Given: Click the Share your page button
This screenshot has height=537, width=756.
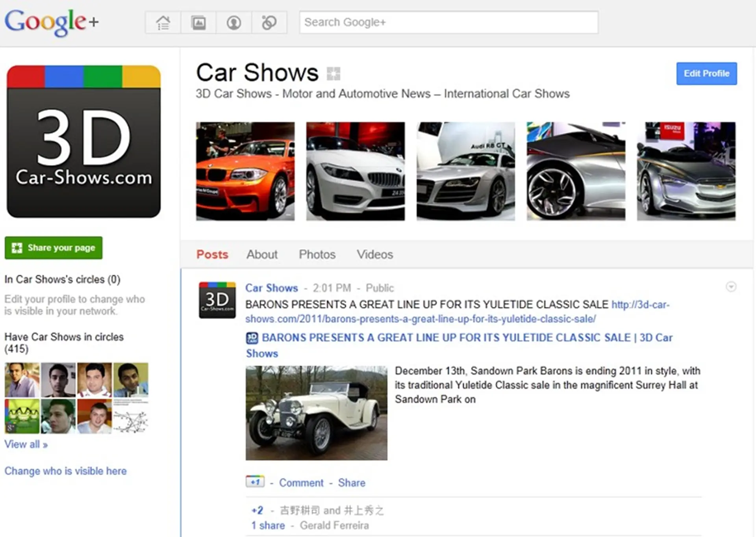Looking at the screenshot, I should coord(53,248).
